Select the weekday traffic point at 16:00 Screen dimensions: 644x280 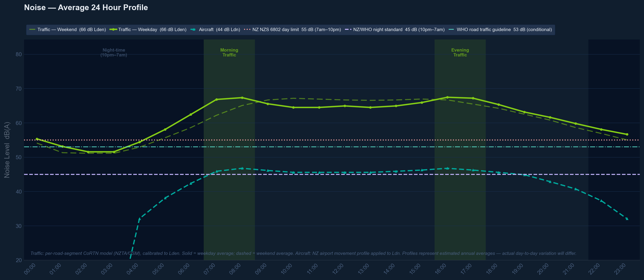447,97
